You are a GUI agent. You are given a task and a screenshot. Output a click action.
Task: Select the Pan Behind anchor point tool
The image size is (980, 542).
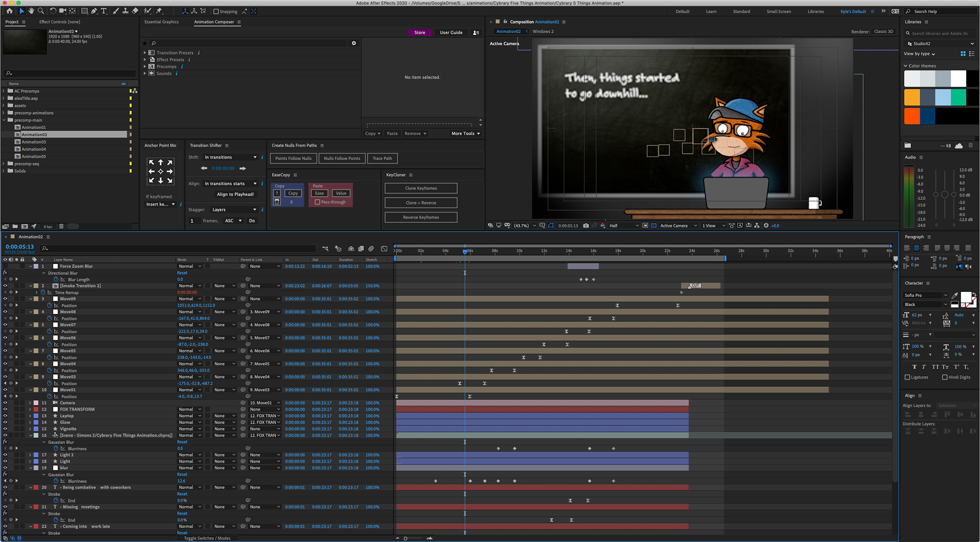click(72, 11)
